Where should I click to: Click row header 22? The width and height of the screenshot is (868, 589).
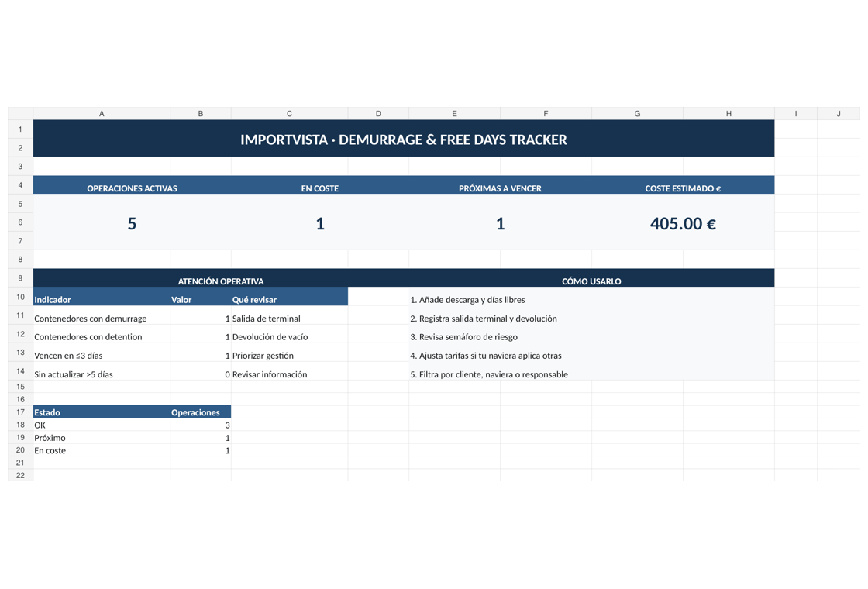(20, 475)
